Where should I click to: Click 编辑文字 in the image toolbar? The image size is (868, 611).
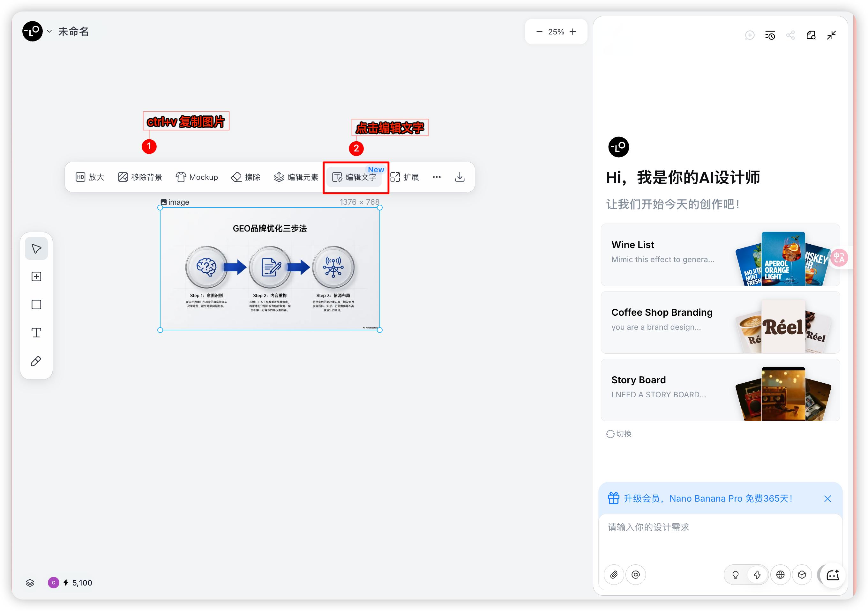point(355,177)
